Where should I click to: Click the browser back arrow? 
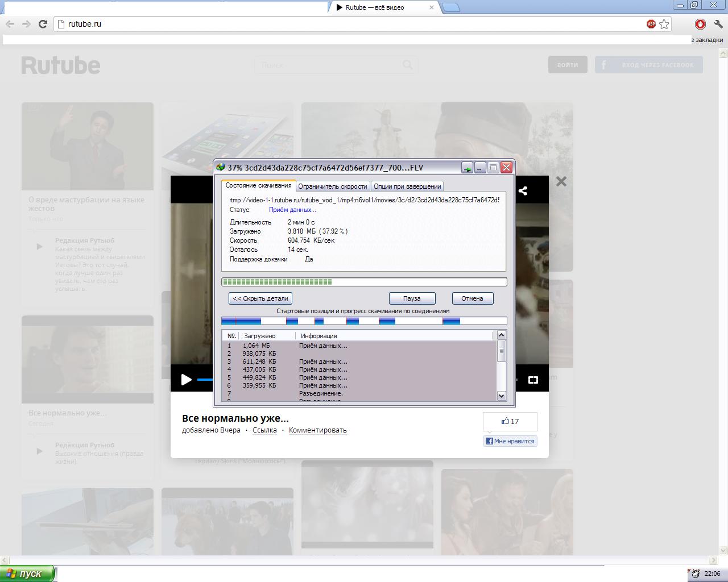10,24
